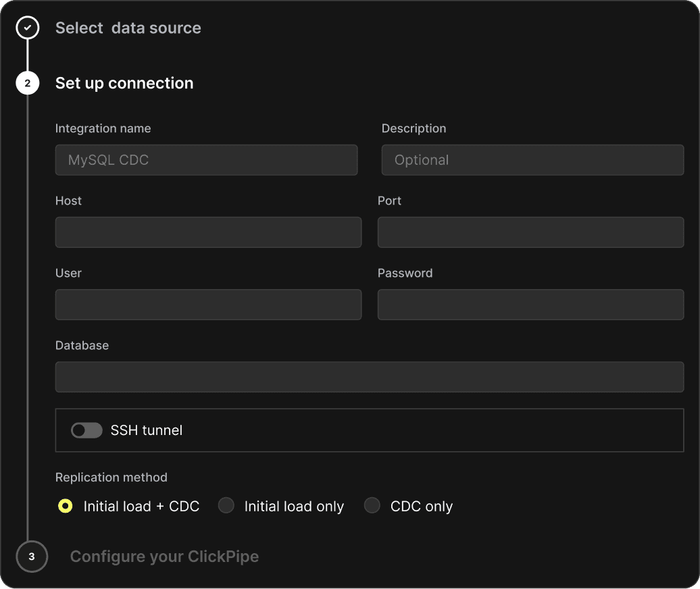Focus the Integration name field
This screenshot has height=589, width=700.
click(x=206, y=159)
